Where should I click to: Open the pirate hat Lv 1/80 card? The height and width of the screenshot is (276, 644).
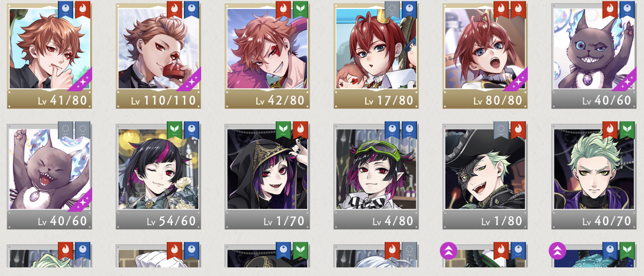click(485, 177)
